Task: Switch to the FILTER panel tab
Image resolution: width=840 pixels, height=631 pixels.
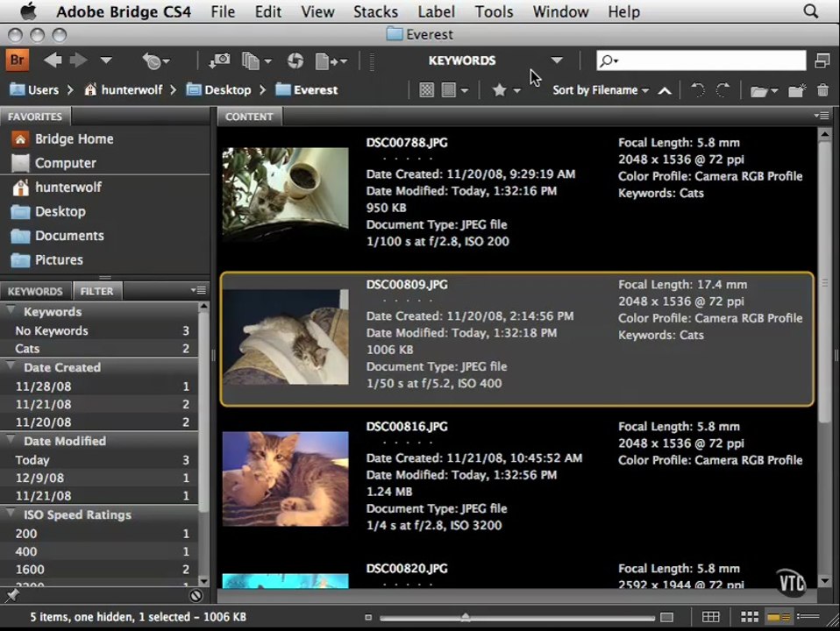Action: coord(97,291)
